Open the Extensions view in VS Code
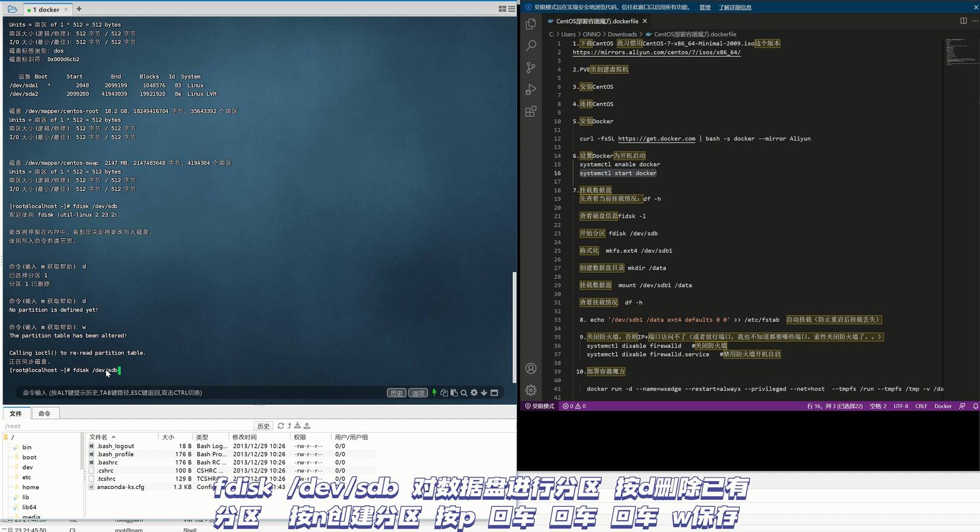The height and width of the screenshot is (532, 980). (x=531, y=111)
